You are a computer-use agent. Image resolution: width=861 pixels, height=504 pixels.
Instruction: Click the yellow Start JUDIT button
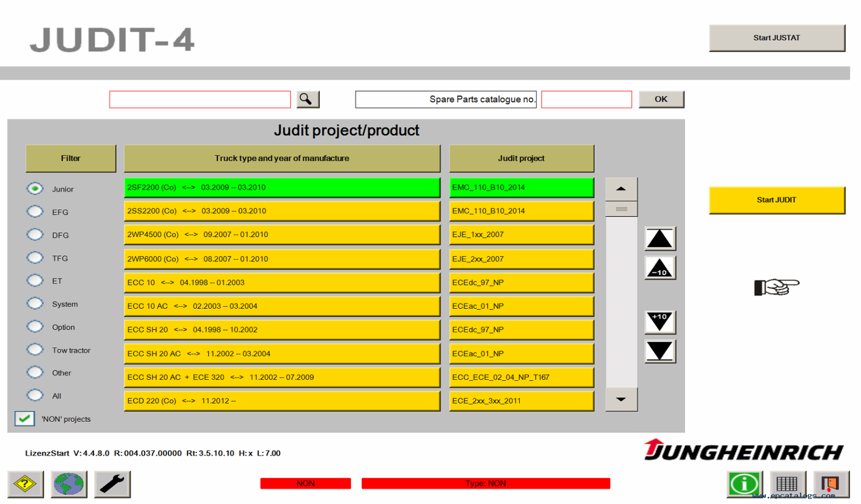point(777,200)
